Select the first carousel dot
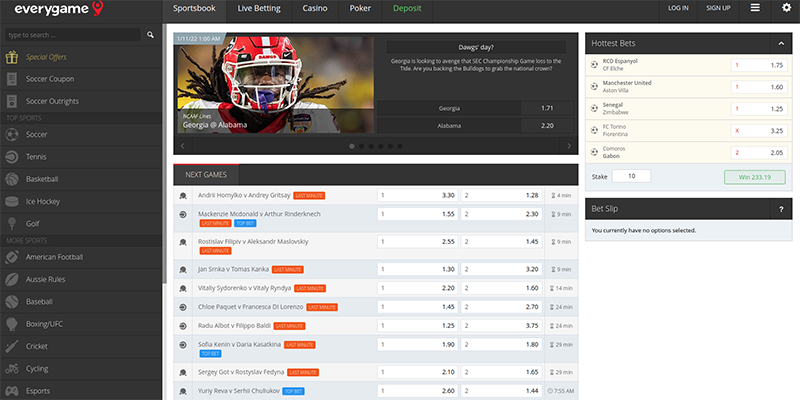 click(352, 146)
